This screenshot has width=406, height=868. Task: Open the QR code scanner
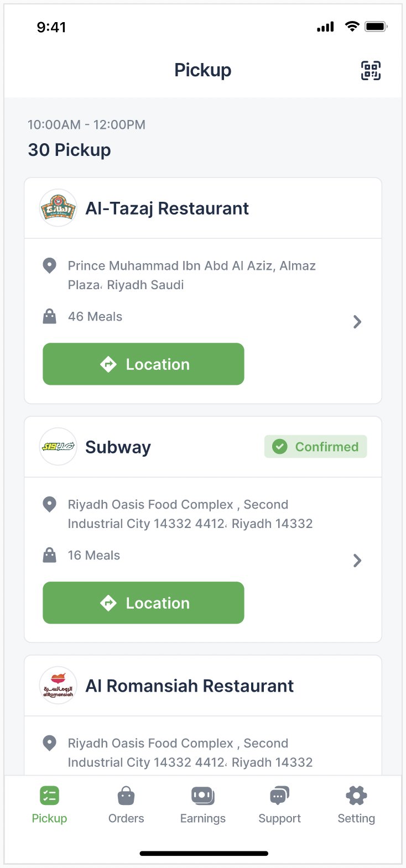pos(371,71)
